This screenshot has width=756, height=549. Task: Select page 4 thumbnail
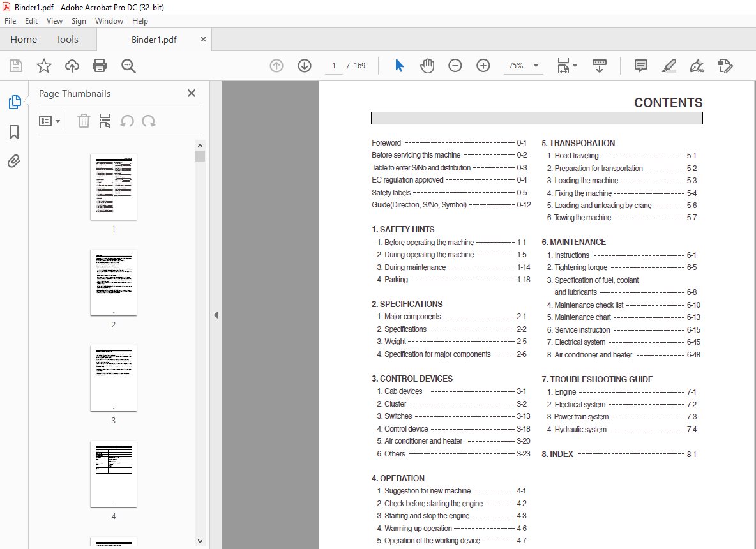113,474
